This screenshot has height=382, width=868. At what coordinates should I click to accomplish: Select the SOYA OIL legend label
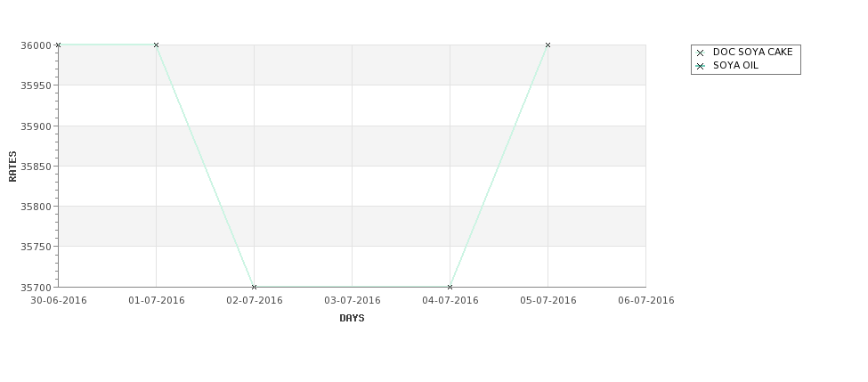[x=735, y=65]
